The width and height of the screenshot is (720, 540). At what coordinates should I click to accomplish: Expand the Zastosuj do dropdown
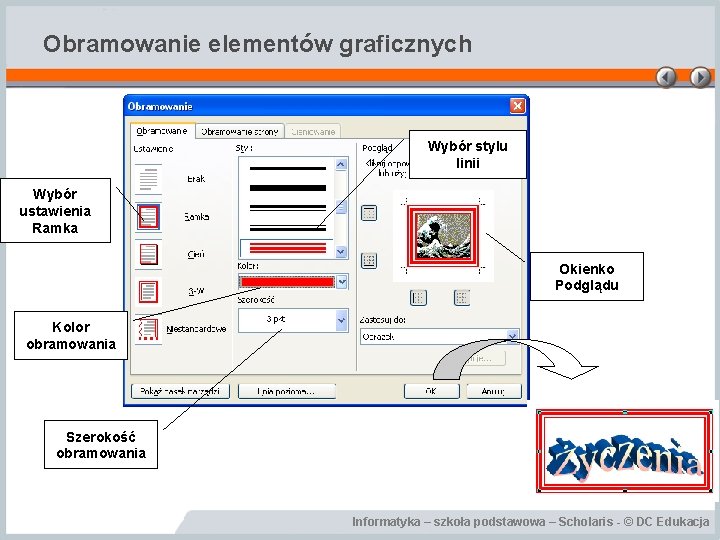(513, 336)
